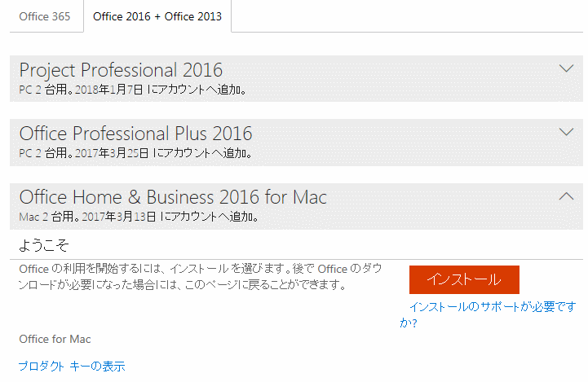
Task: Expand the Office Professional Plus 2016 chevron
Action: (x=566, y=132)
